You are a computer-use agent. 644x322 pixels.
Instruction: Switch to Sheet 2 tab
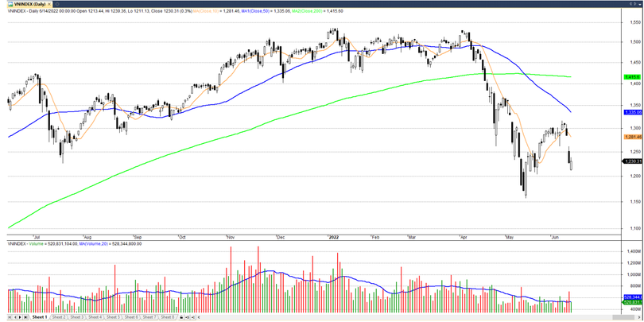(60, 317)
